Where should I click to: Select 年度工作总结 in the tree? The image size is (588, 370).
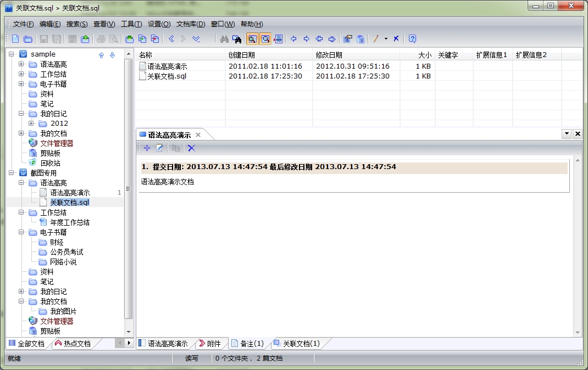click(70, 222)
